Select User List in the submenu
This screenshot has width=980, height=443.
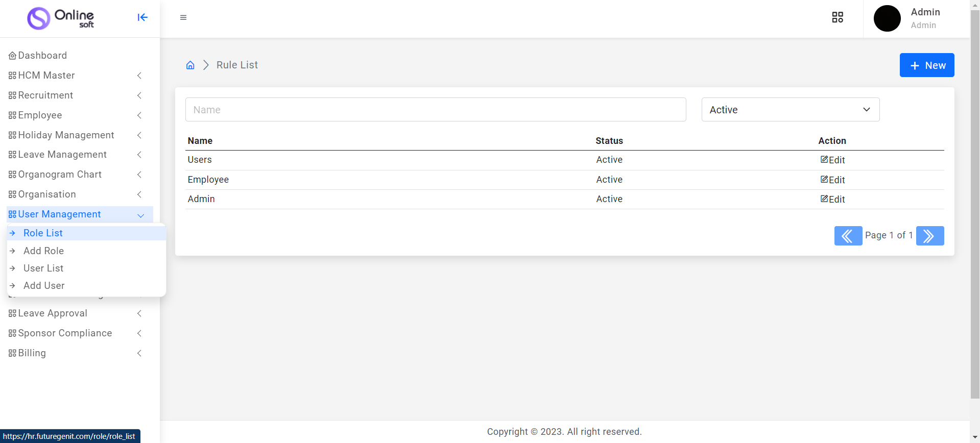pyautogui.click(x=43, y=268)
